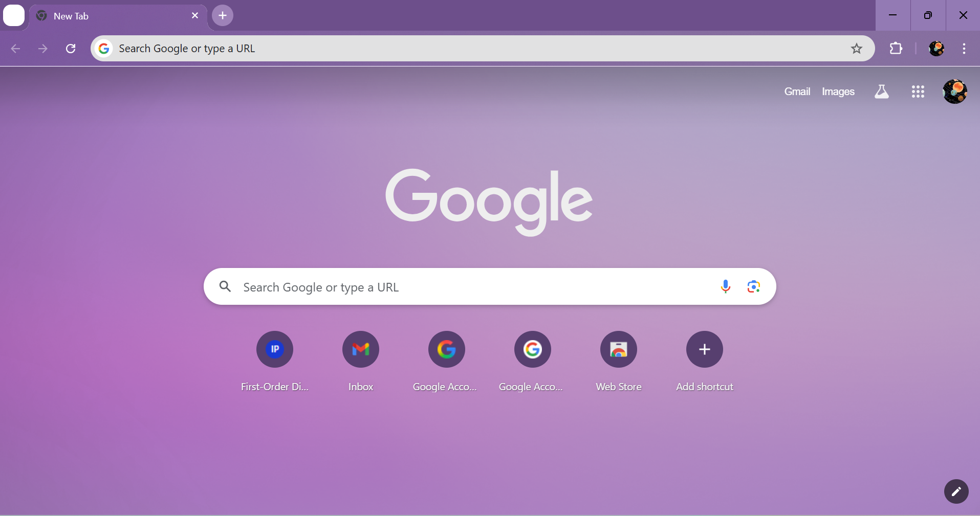Click the browser back arrow
980x516 pixels.
[x=15, y=49]
